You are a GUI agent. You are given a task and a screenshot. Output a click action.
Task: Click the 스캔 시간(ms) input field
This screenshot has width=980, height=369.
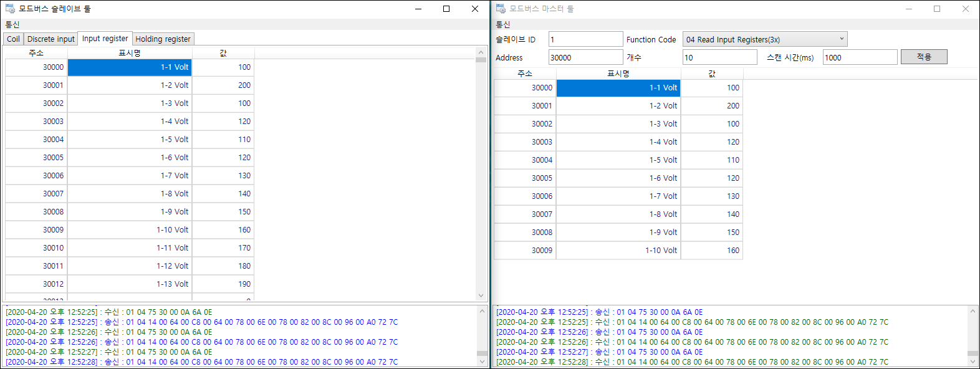(x=860, y=57)
